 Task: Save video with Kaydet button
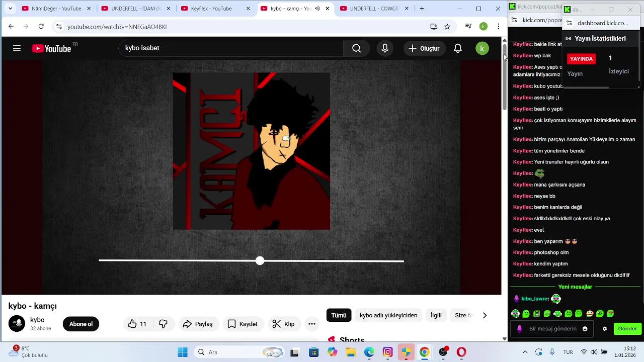pos(243,324)
